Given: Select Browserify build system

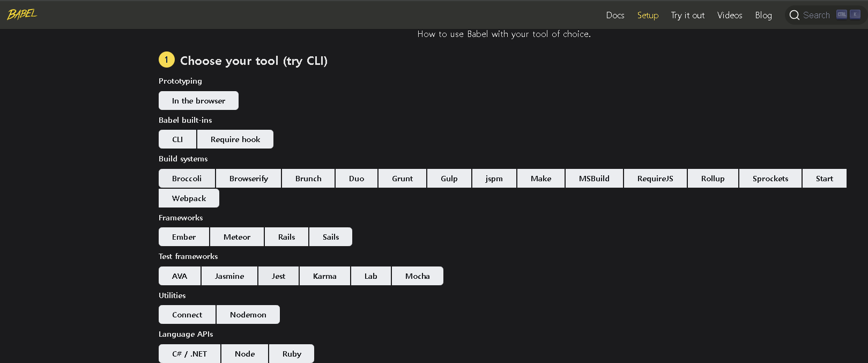Looking at the screenshot, I should coord(249,179).
